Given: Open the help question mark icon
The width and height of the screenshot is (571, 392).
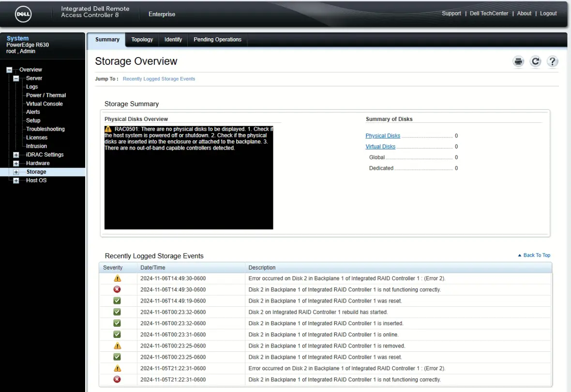Looking at the screenshot, I should 553,61.
